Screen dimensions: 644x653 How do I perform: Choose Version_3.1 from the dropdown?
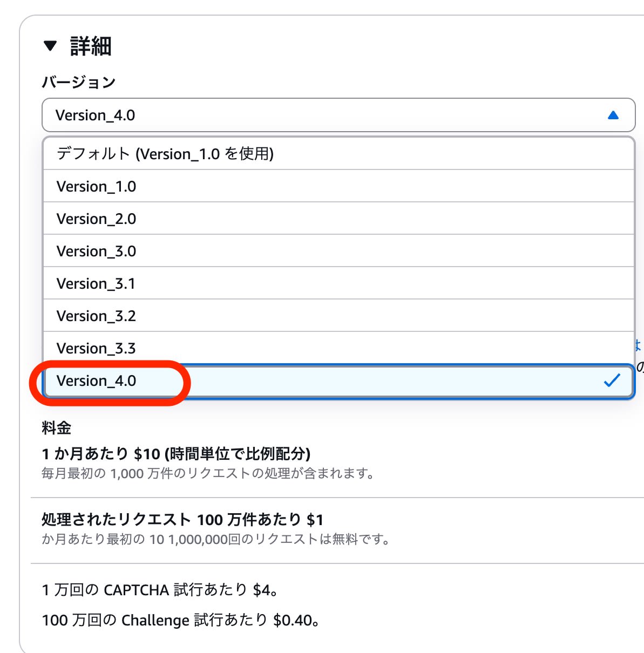click(96, 284)
